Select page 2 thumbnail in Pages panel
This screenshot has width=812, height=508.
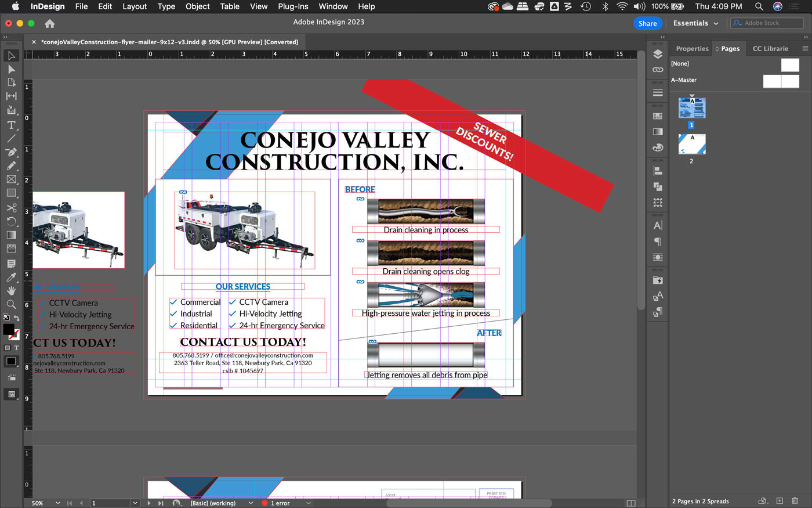pyautogui.click(x=692, y=144)
